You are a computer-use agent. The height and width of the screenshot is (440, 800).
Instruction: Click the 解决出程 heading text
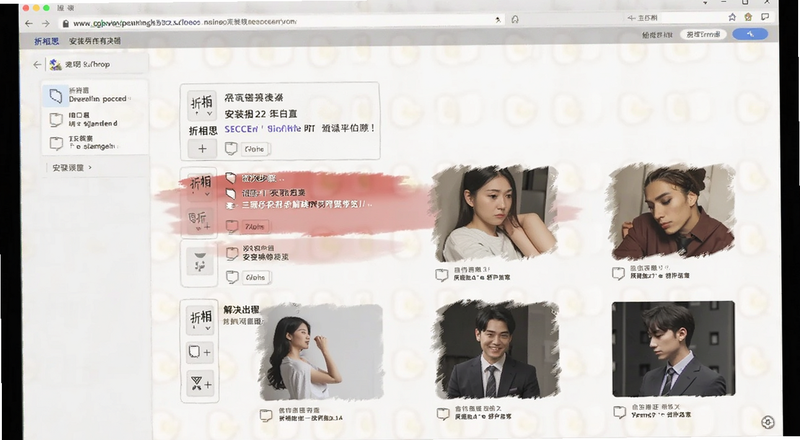point(241,310)
